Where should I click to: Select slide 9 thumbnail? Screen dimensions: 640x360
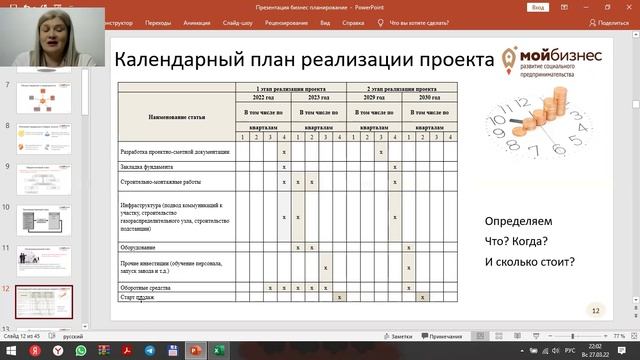point(44,180)
